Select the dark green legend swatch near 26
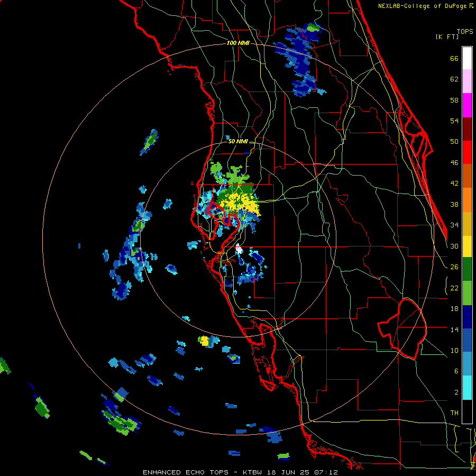Viewport: 476px width, 476px height. coord(467,269)
